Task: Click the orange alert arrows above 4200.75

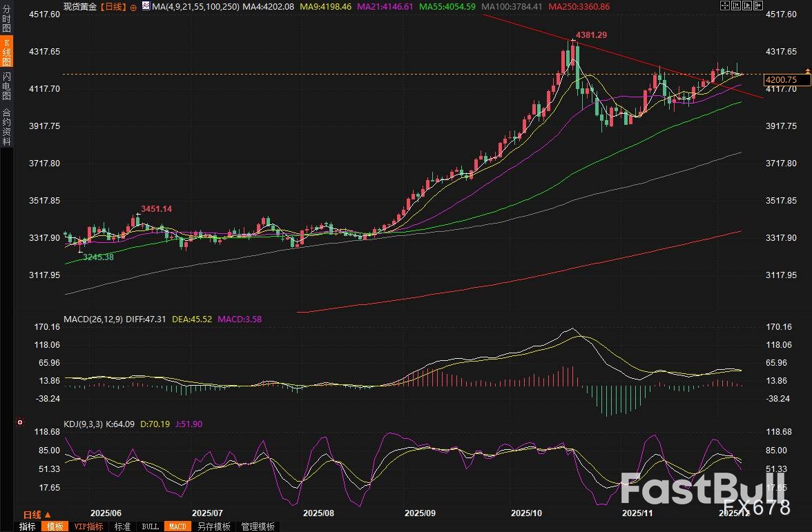Action: (807, 71)
